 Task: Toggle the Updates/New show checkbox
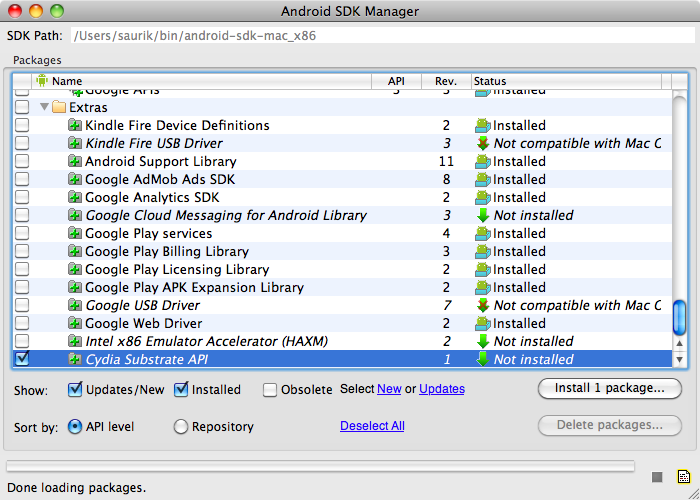pos(75,390)
